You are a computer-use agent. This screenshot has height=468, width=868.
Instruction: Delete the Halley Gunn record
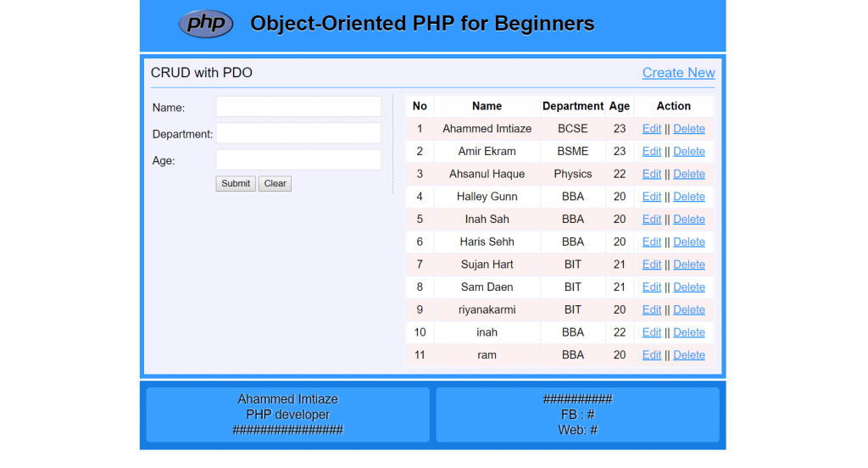pos(689,197)
